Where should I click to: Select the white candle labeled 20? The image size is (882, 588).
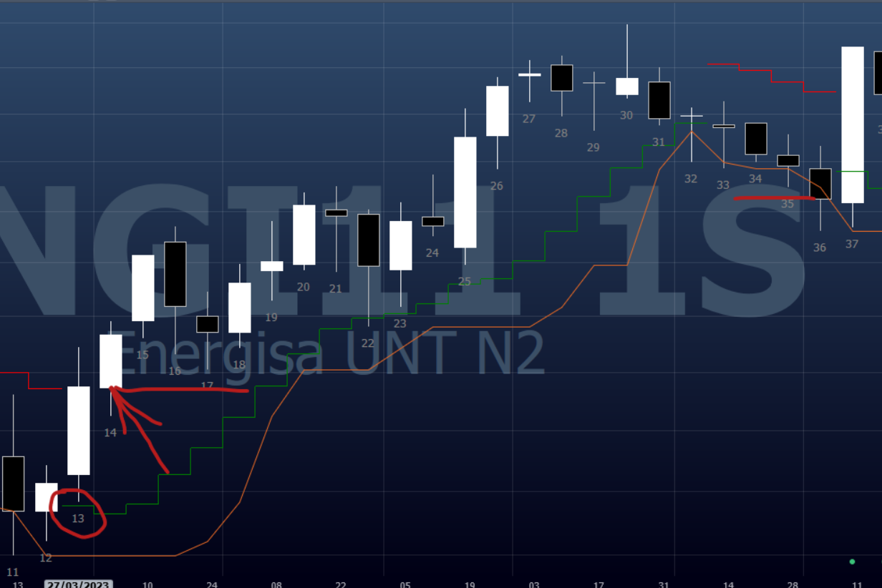[x=304, y=235]
